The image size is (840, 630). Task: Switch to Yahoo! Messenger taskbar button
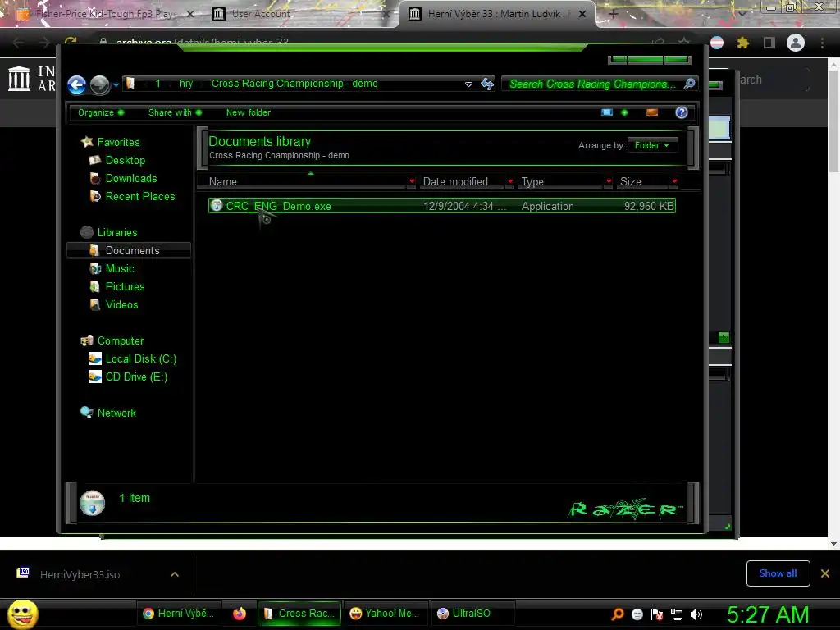[x=385, y=614]
